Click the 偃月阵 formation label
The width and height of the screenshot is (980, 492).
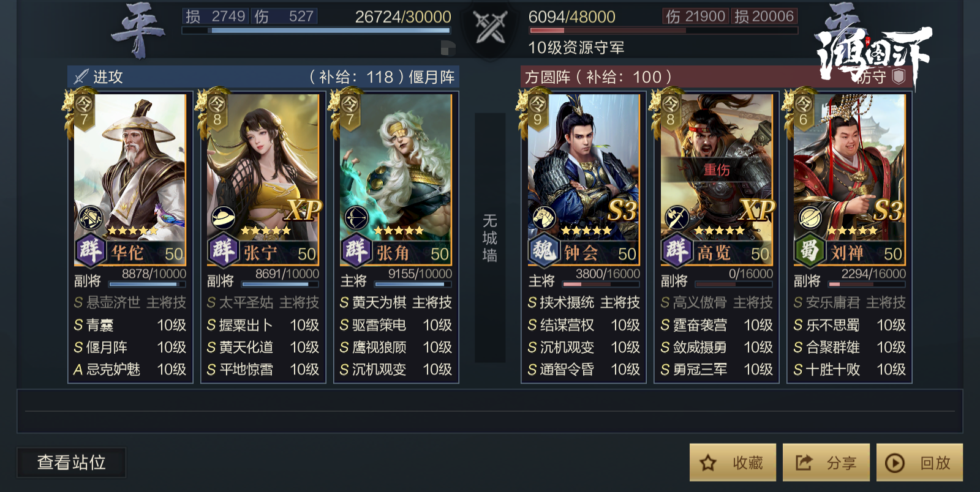431,77
